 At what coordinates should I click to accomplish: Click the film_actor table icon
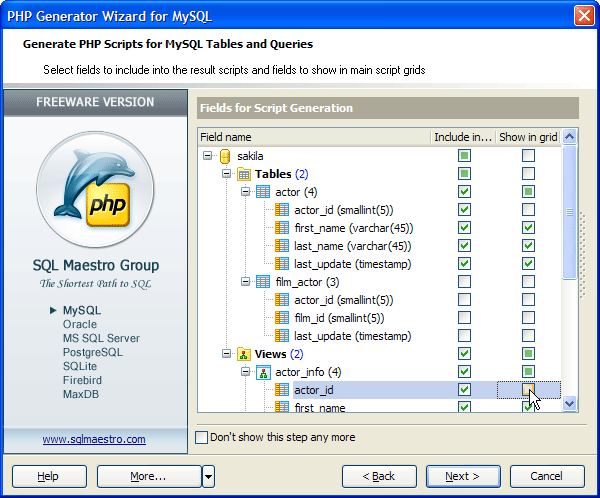[x=262, y=282]
